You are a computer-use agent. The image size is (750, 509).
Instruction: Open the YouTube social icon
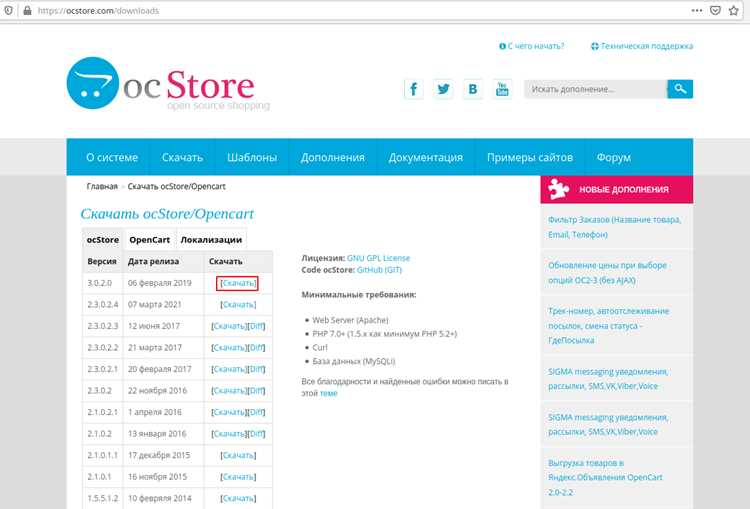point(502,89)
